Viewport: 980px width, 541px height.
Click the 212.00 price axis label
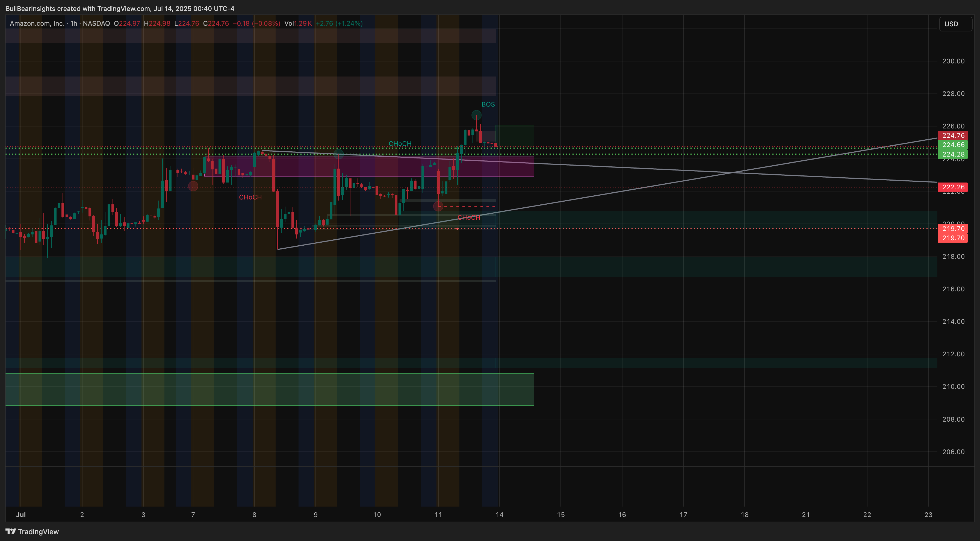tap(953, 354)
